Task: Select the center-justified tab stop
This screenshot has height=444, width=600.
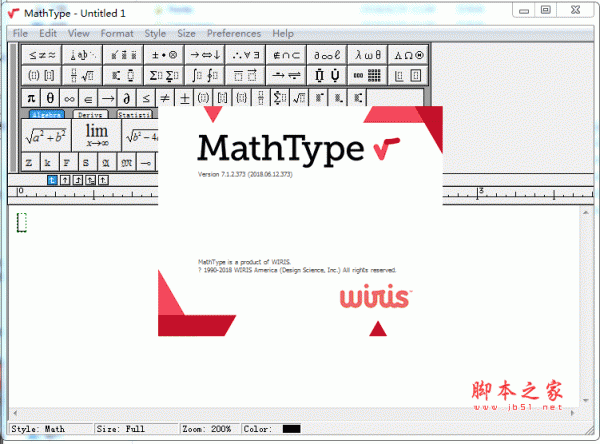Action: pos(65,180)
